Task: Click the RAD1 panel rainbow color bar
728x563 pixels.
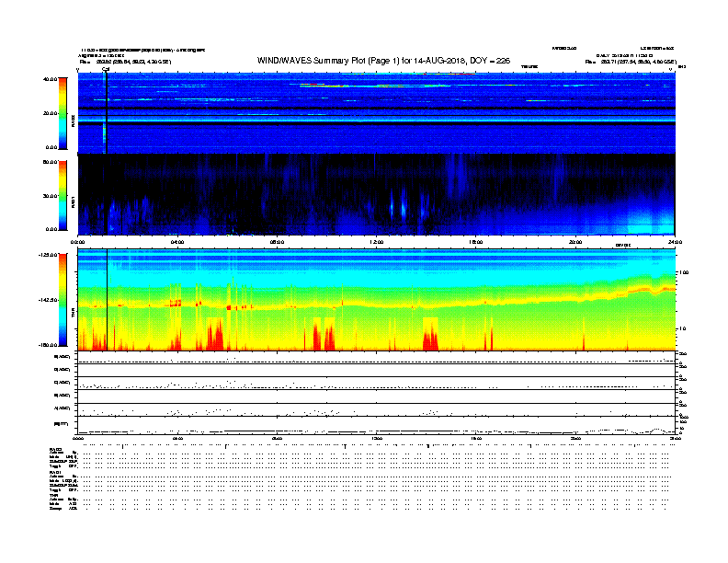Action: pos(63,196)
